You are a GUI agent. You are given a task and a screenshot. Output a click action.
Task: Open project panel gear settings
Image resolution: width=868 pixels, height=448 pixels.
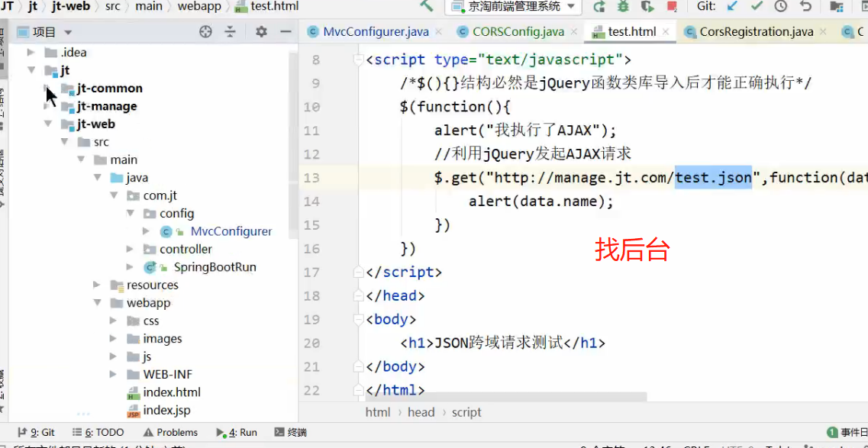(261, 31)
